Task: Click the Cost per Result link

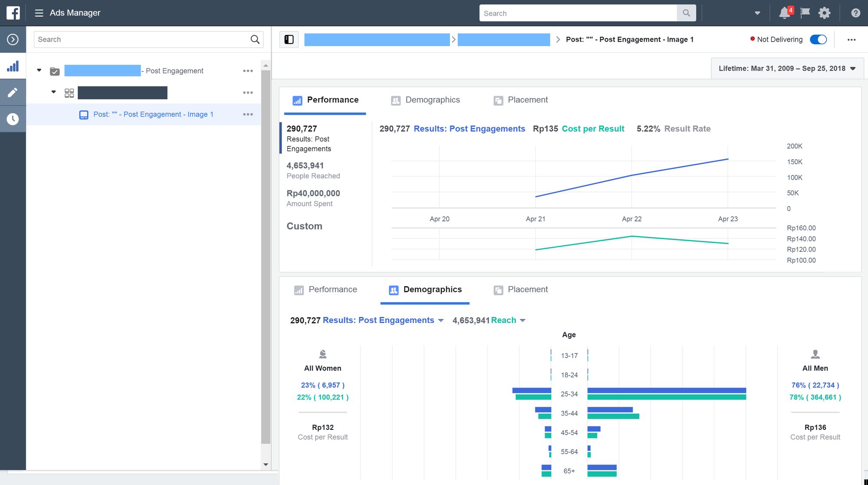Action: [x=593, y=129]
